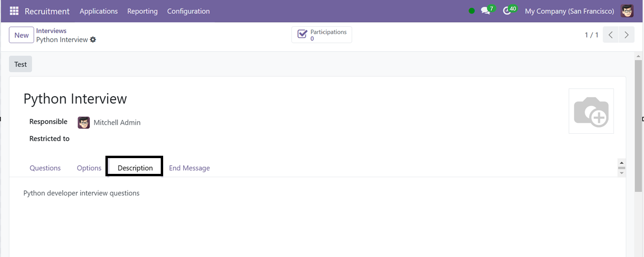Open the Applications menu
Viewport: 644px width, 257px height.
tap(99, 11)
